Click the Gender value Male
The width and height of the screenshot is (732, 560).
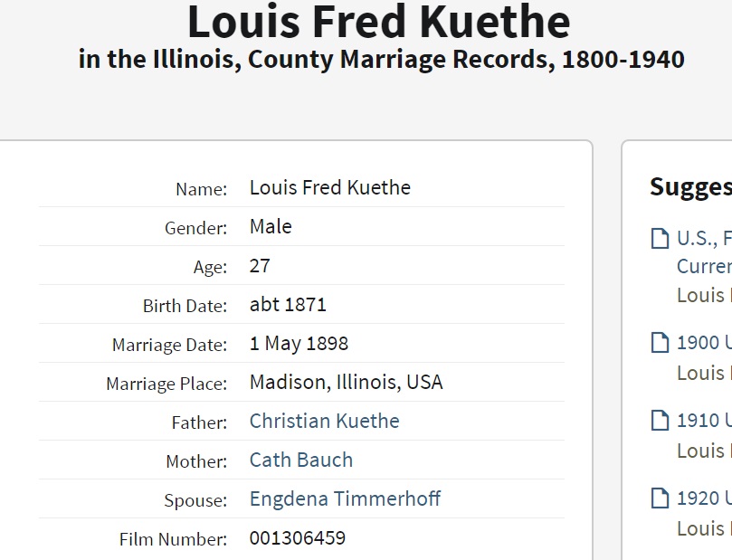pyautogui.click(x=271, y=226)
